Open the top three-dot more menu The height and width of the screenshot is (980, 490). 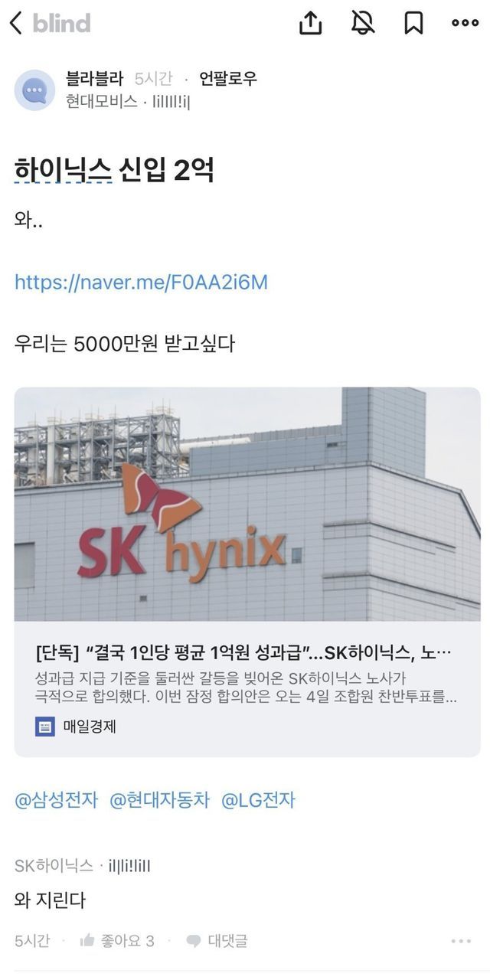[465, 24]
